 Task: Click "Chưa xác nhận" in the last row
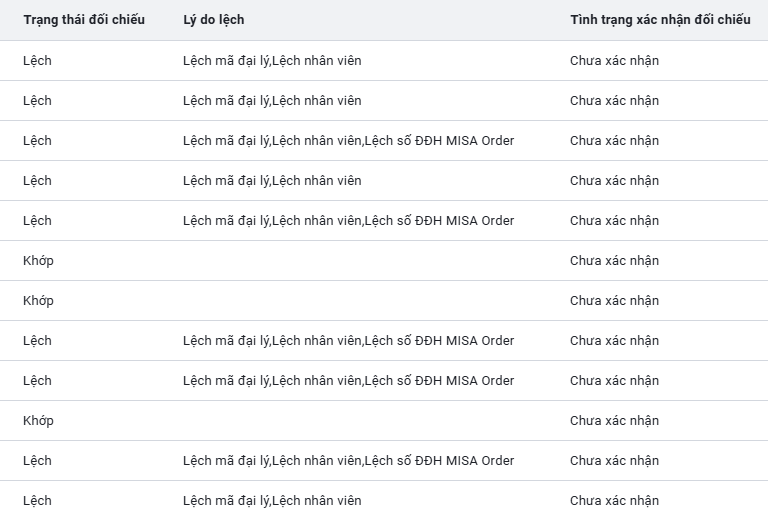tap(614, 500)
